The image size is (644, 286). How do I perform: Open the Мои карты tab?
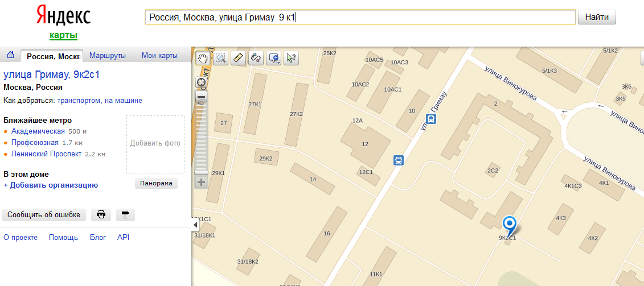click(159, 56)
